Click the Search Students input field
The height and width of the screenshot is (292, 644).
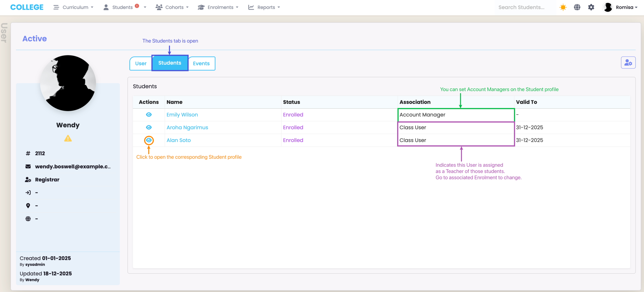[x=525, y=7]
